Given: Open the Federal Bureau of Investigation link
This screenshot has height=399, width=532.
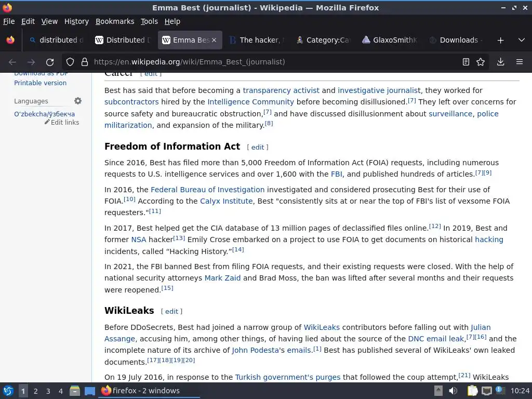Looking at the screenshot, I should click(x=208, y=190).
